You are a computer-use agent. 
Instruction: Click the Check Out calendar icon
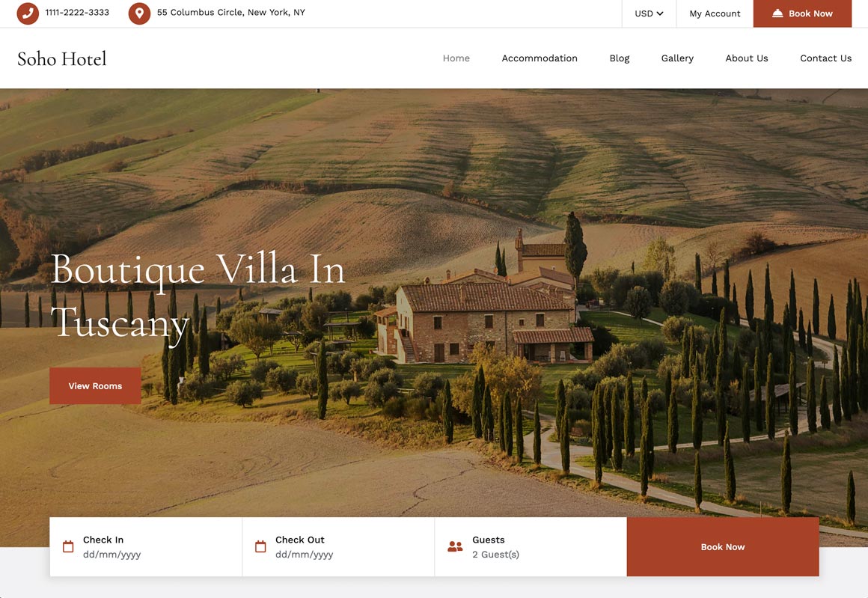click(x=260, y=546)
